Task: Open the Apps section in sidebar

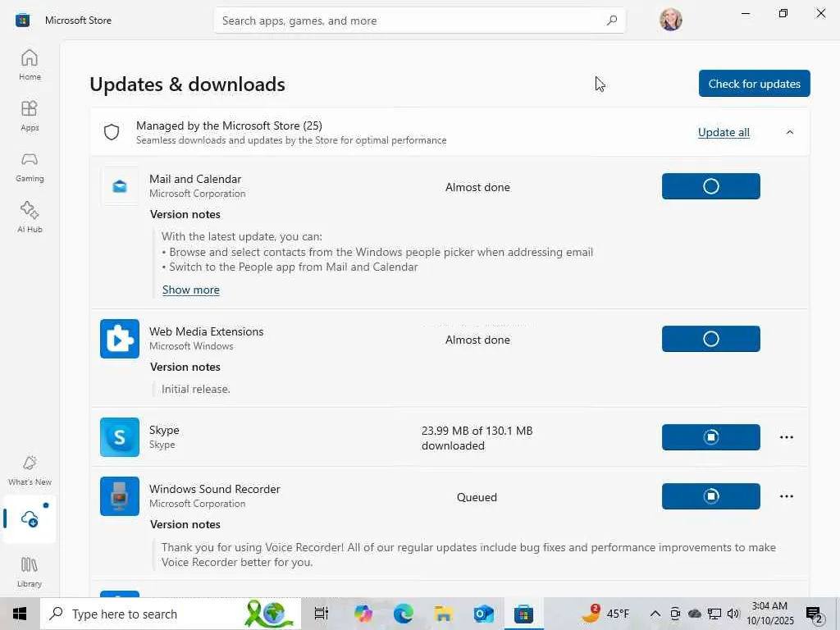Action: (30, 116)
